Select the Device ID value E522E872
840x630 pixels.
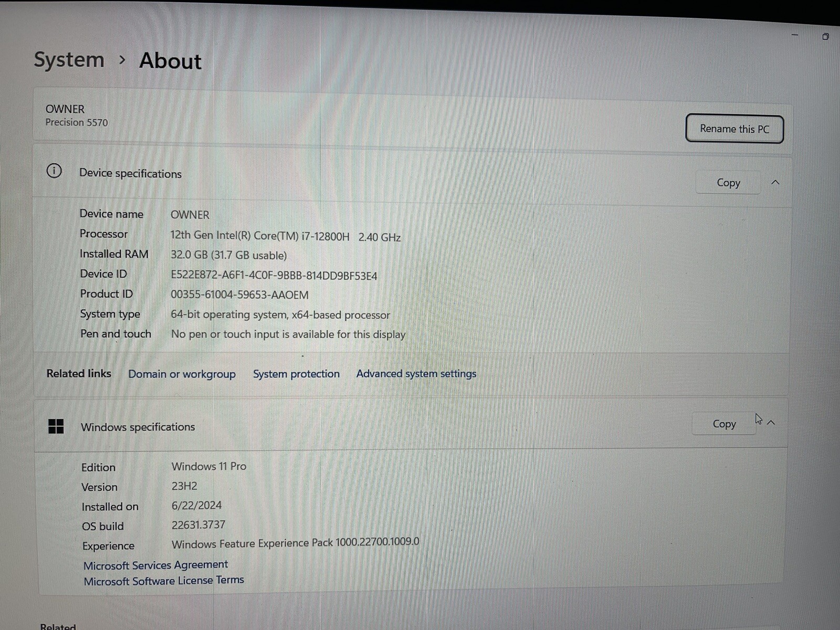coord(274,276)
